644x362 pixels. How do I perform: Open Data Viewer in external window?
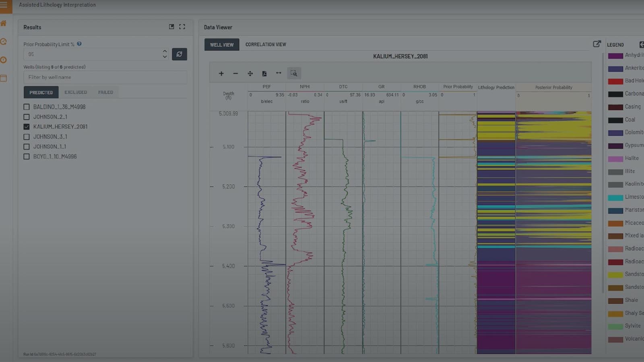[597, 44]
